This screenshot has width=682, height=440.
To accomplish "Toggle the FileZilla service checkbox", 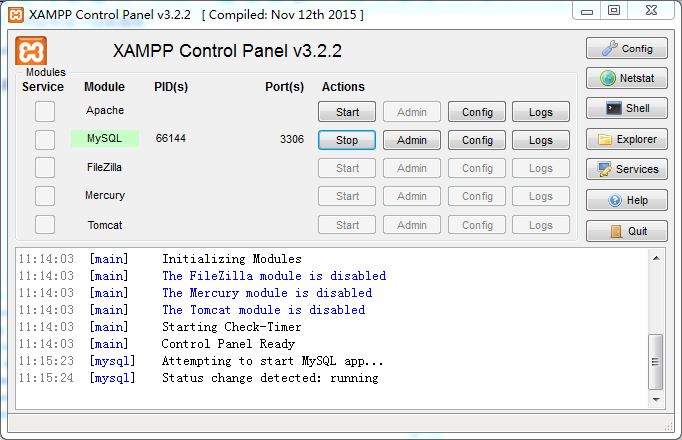I will coord(45,168).
